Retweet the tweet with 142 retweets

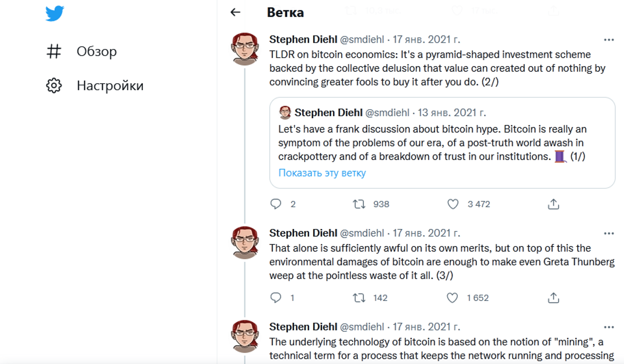pyautogui.click(x=359, y=298)
